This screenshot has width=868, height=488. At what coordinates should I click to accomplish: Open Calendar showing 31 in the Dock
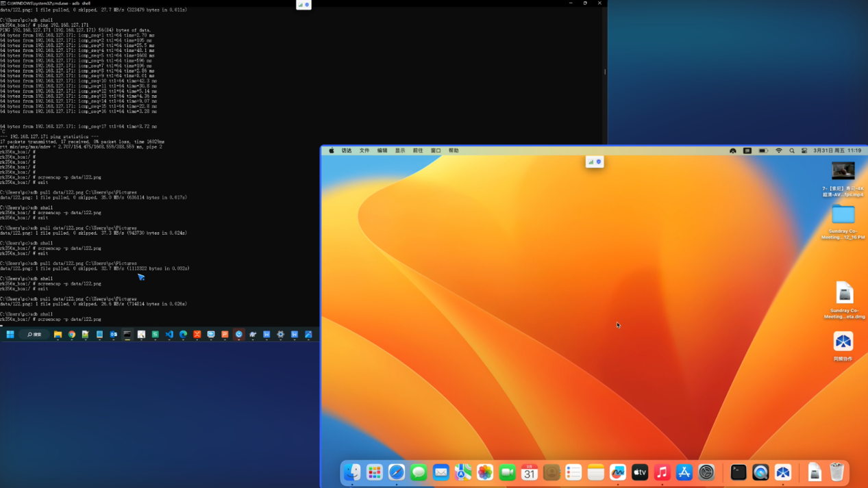coord(530,472)
